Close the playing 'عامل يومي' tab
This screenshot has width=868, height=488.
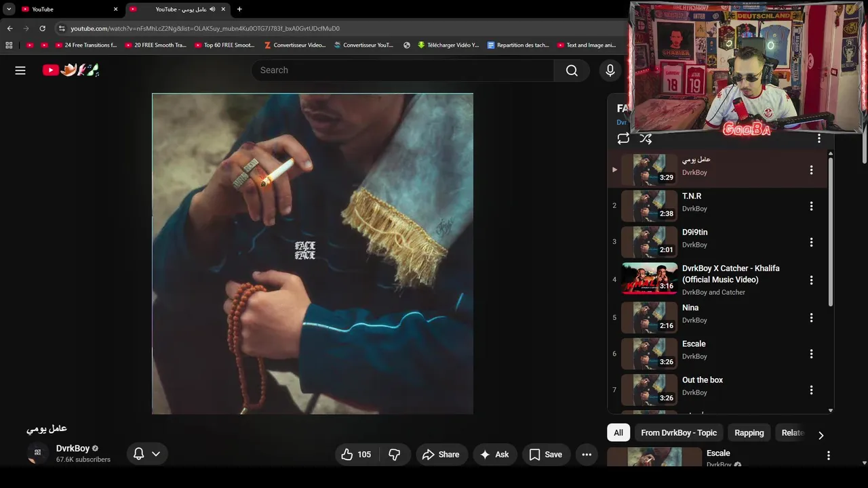223,9
